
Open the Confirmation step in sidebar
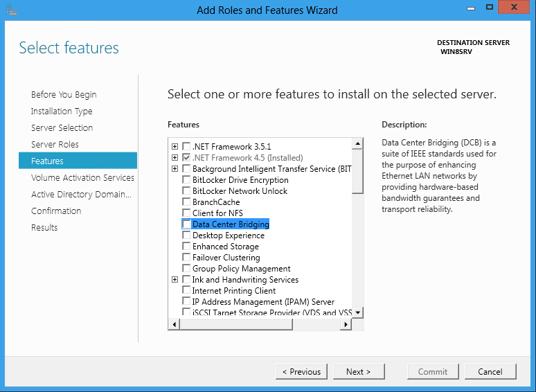[56, 211]
